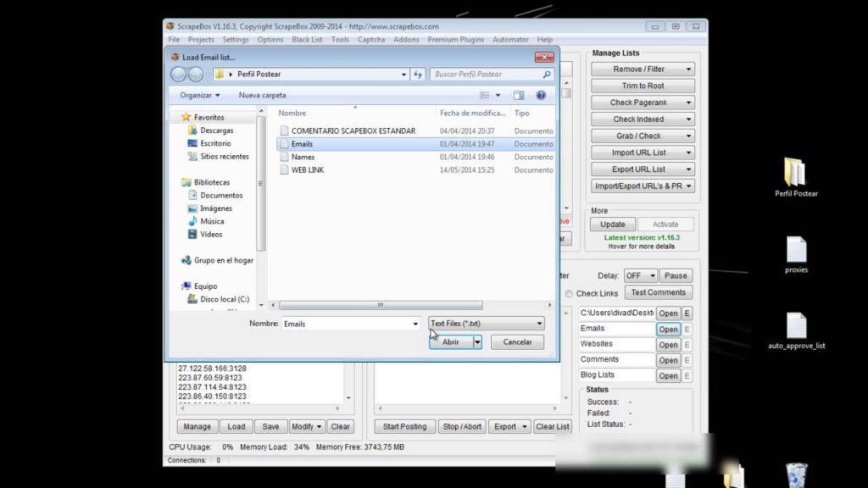Open the Addons menu
868x488 pixels.
[406, 40]
